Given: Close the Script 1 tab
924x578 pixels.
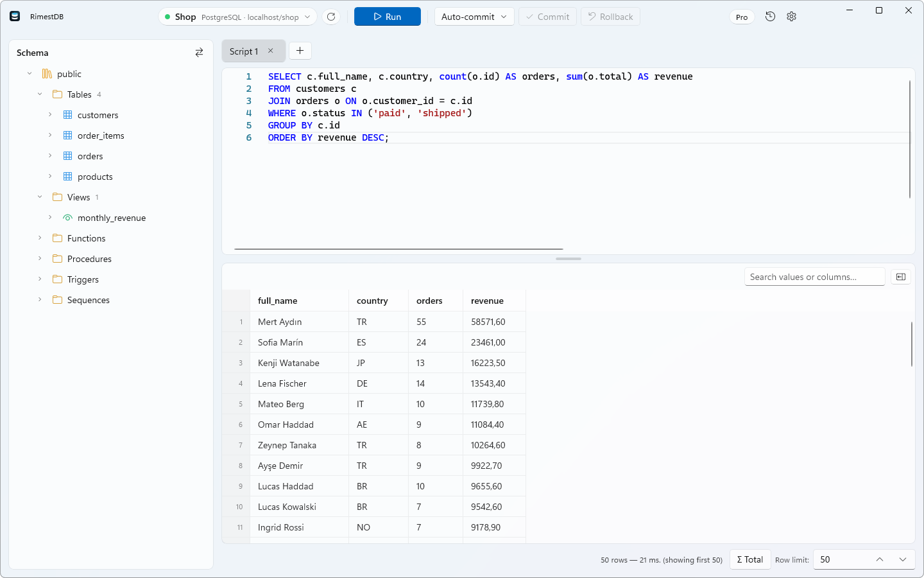Looking at the screenshot, I should click(271, 51).
